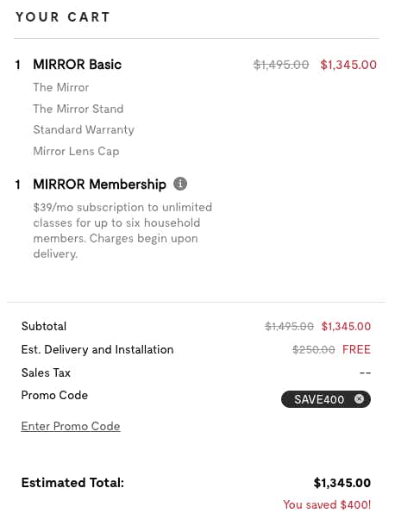Select the Subtotal discounted $1,345.00 amount

[346, 327]
